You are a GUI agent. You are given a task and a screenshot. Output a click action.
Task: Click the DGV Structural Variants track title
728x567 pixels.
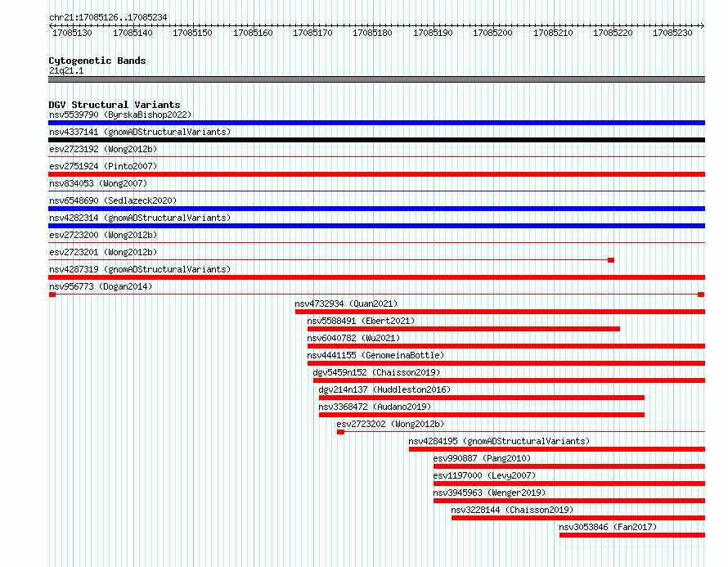click(115, 105)
